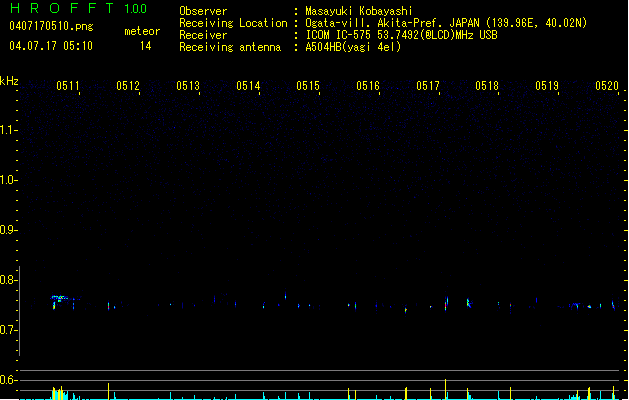The image size is (629, 400).
Task: Click observer name Masayuki Kobayashi
Action: 359,11
